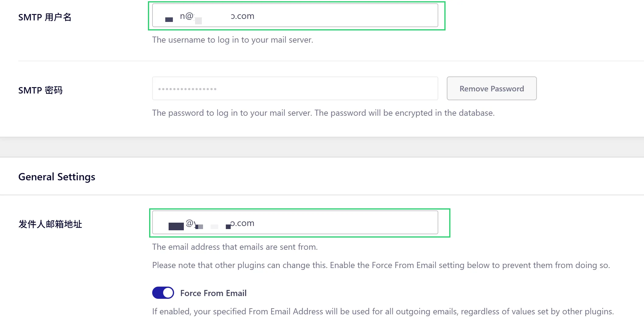This screenshot has width=644, height=332.
Task: Click the SMTP 用户名 label
Action: pos(45,17)
